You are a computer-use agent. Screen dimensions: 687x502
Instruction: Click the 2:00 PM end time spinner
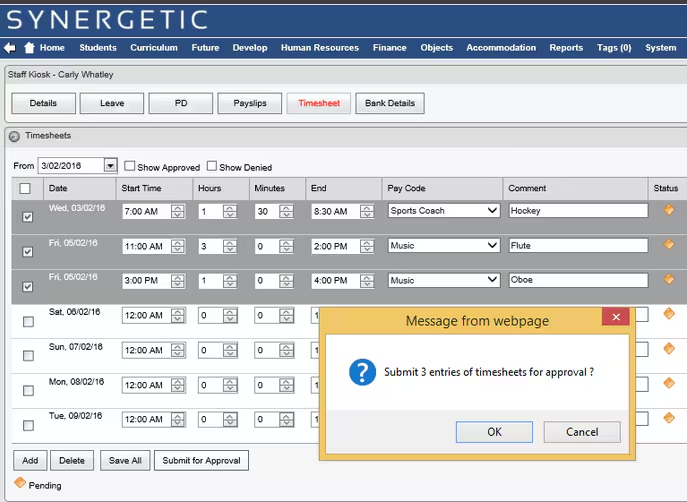(x=367, y=247)
